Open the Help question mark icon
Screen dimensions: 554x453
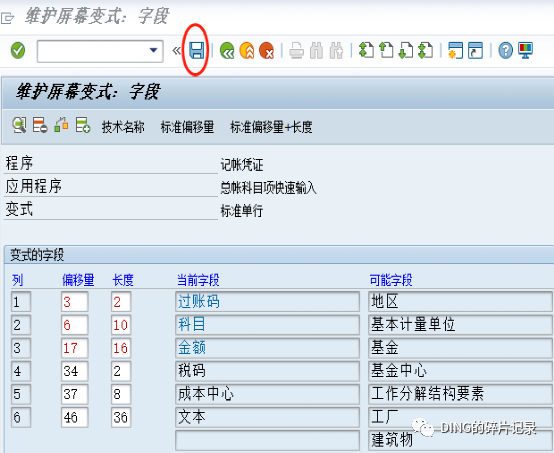505,51
